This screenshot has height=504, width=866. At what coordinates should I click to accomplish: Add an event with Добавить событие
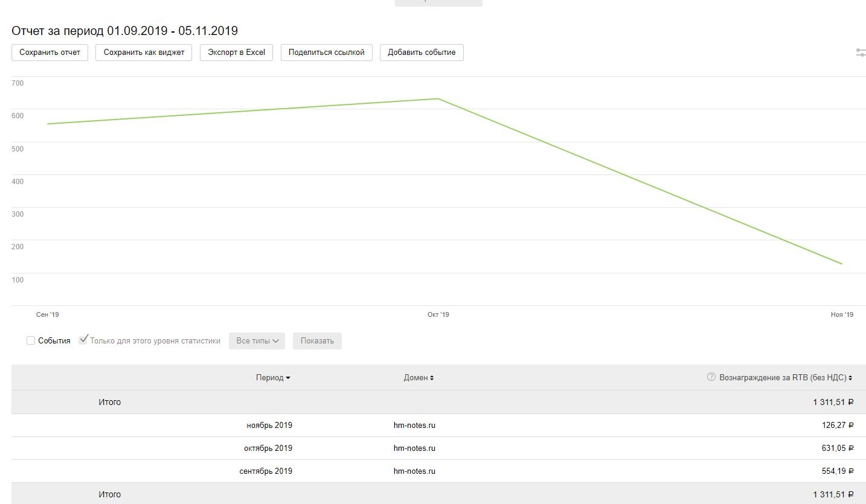point(422,53)
